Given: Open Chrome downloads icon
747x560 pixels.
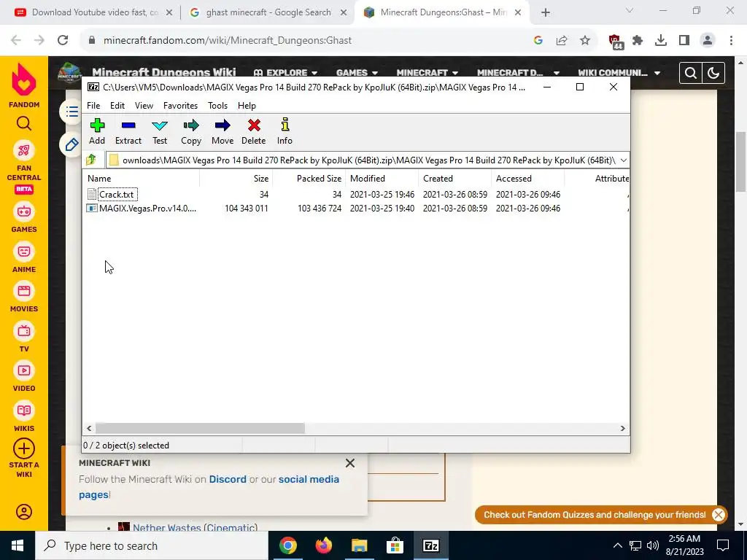Looking at the screenshot, I should (x=661, y=41).
